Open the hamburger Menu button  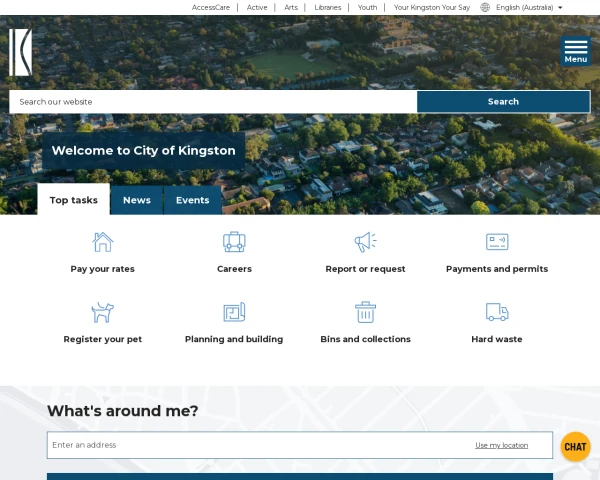[576, 51]
